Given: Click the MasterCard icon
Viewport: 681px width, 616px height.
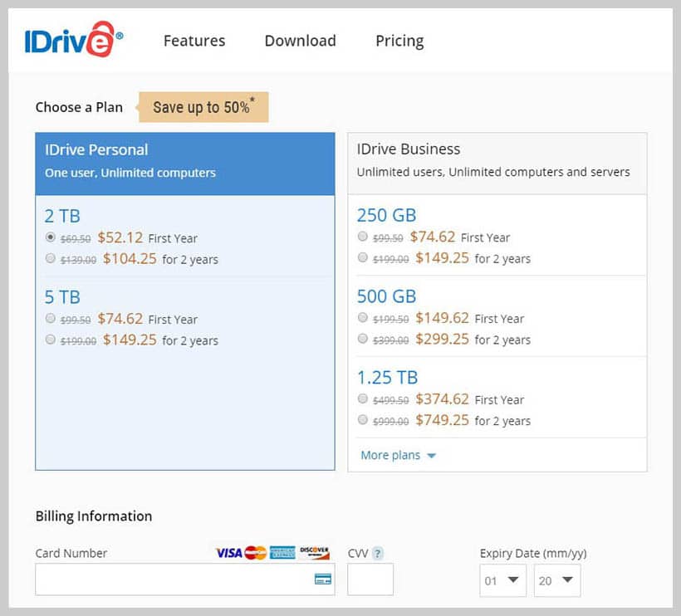Looking at the screenshot, I should [255, 552].
